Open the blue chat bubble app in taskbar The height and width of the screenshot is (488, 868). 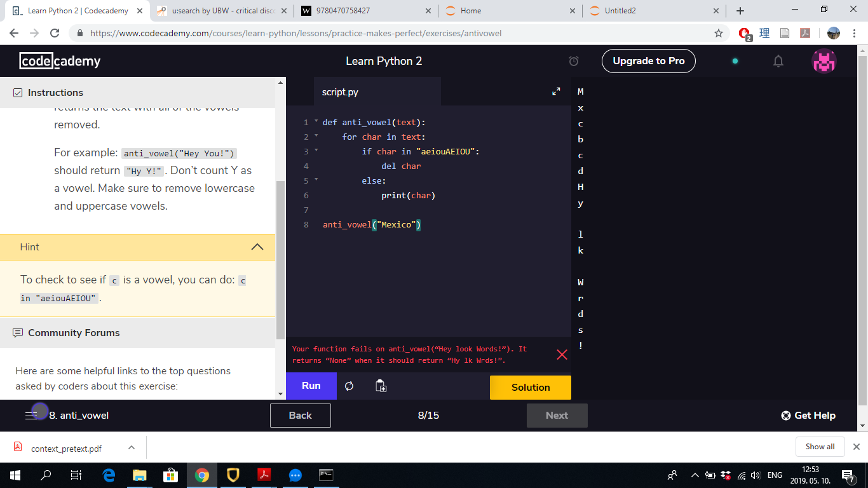[x=295, y=475]
